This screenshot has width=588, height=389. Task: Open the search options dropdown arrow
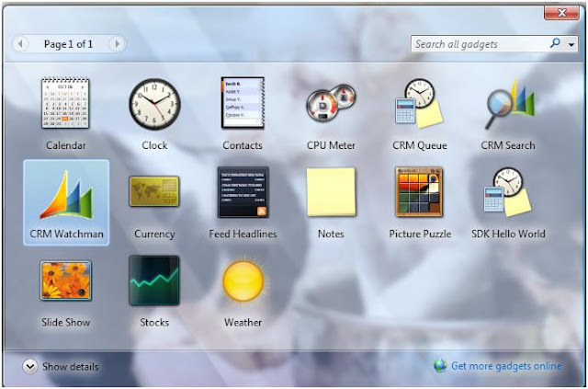pos(571,45)
